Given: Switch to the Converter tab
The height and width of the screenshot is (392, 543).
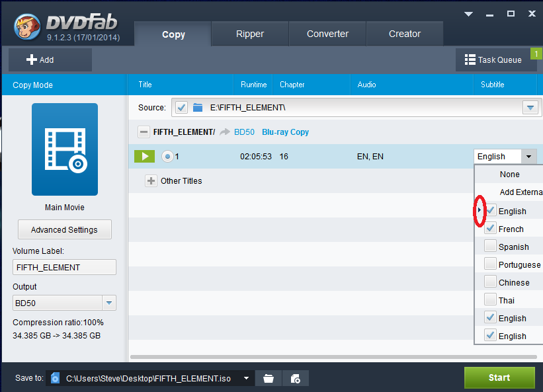Looking at the screenshot, I should (327, 34).
